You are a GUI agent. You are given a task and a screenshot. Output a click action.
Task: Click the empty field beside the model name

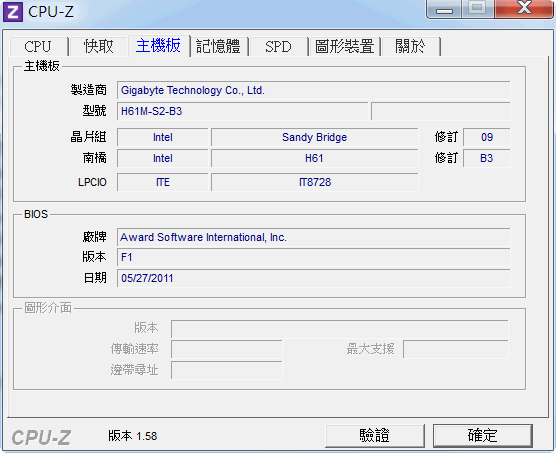click(441, 111)
